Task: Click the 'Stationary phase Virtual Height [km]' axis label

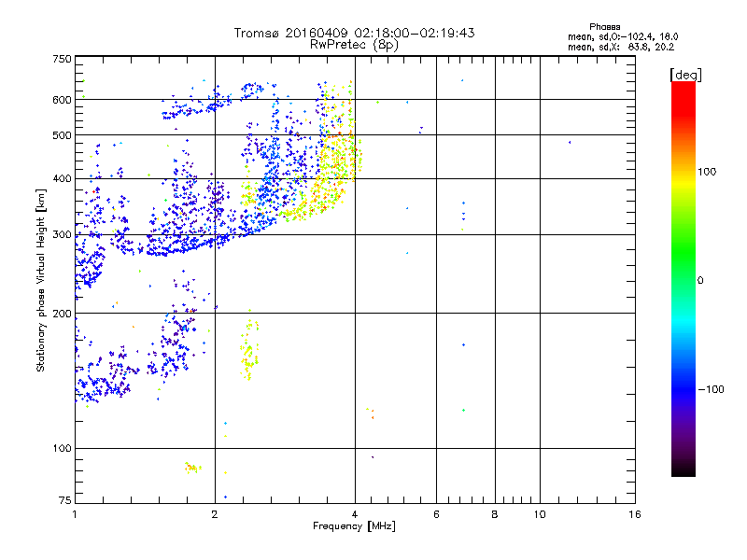Action: [40, 281]
